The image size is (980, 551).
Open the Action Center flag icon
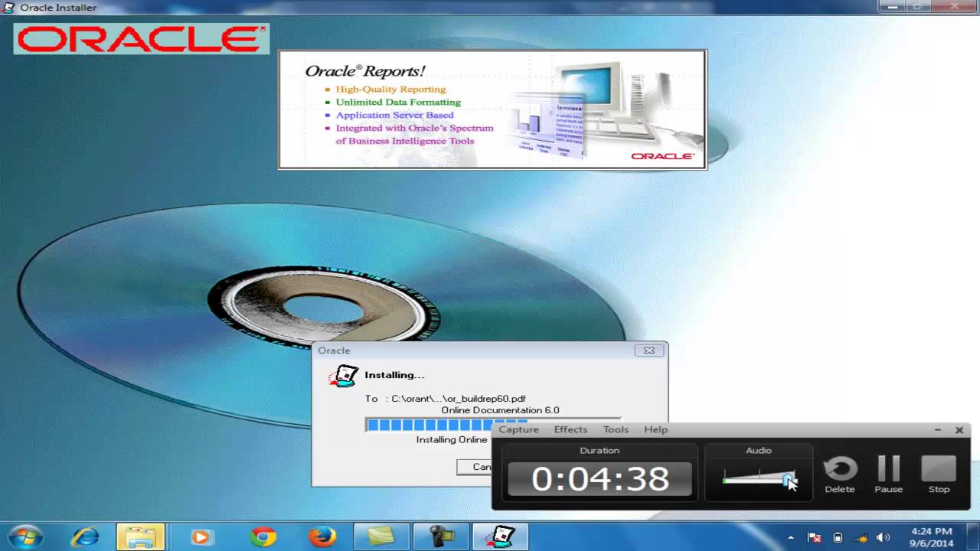815,537
